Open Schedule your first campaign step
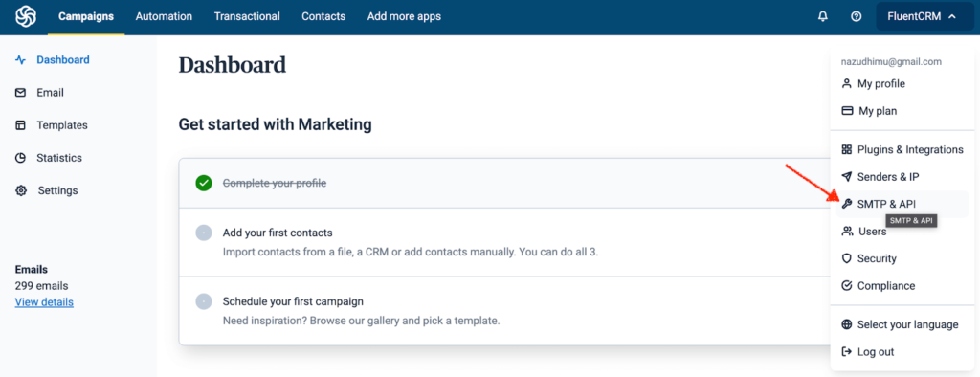 point(293,301)
